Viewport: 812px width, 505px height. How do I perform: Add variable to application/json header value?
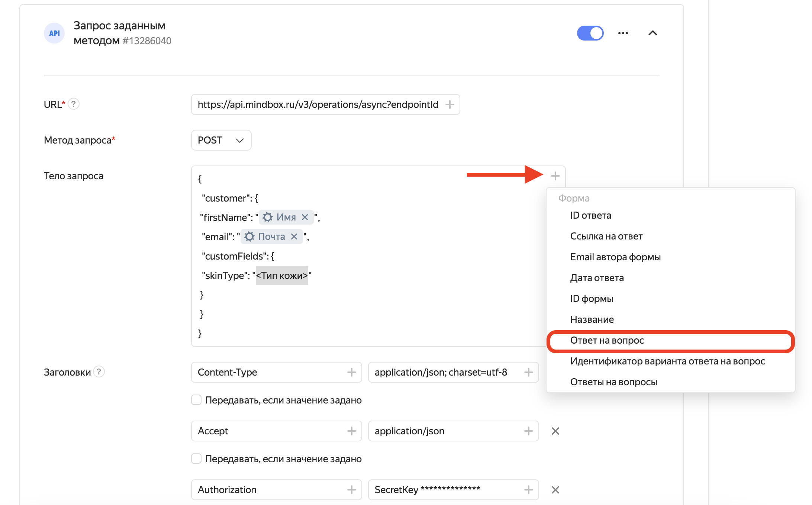(x=528, y=431)
